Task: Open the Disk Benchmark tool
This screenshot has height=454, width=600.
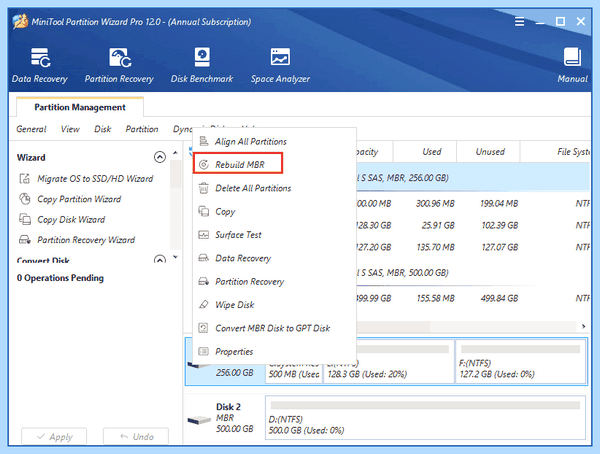Action: pyautogui.click(x=202, y=65)
